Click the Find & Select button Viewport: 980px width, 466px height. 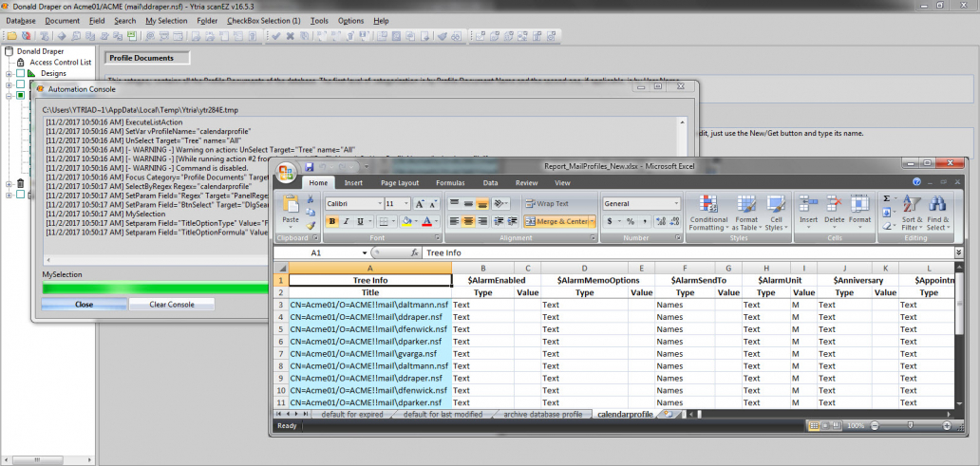937,213
